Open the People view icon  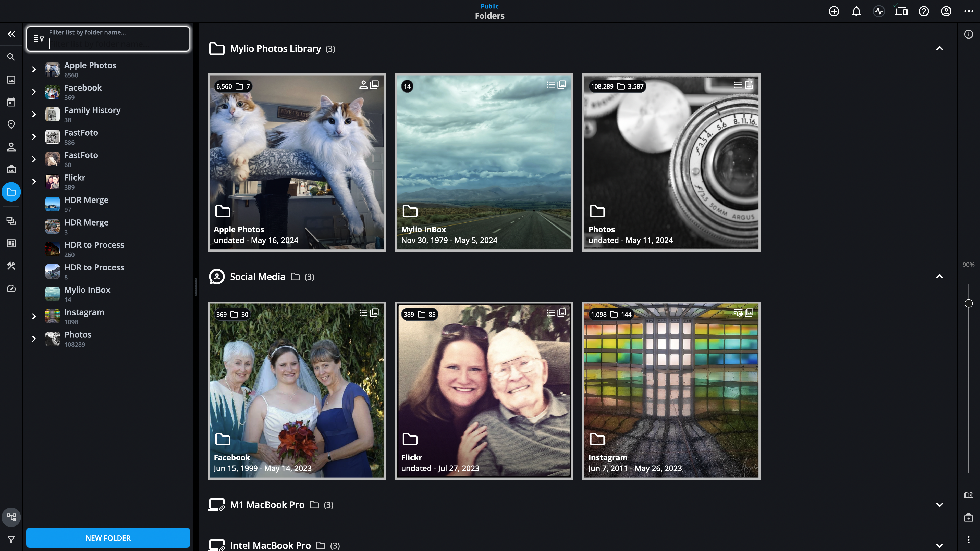click(x=11, y=147)
